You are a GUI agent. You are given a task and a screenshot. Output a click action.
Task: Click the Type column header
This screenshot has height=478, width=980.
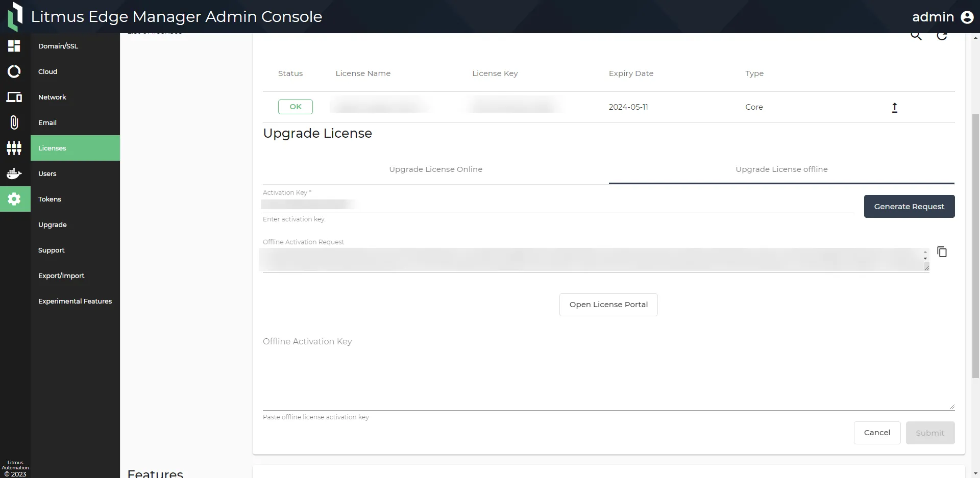click(754, 73)
